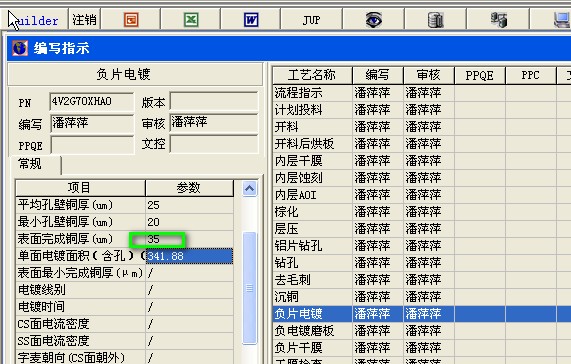
Task: Select the 平均孔壁铜厚(um) row label
Action: (x=80, y=205)
